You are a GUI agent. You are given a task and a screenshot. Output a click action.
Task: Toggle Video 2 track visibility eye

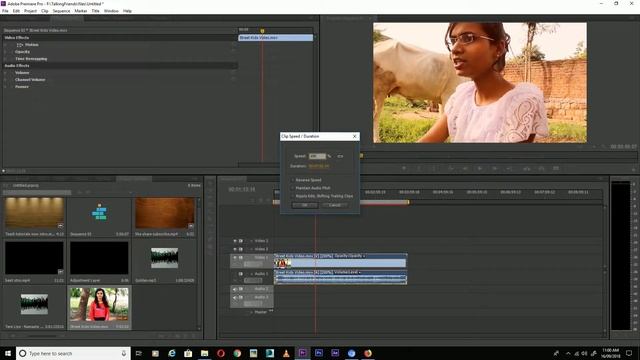[235, 249]
